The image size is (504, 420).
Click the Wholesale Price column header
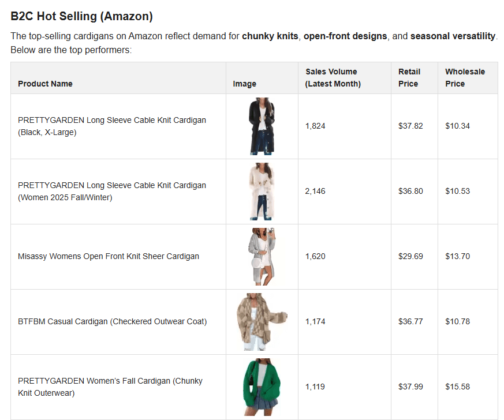point(465,78)
